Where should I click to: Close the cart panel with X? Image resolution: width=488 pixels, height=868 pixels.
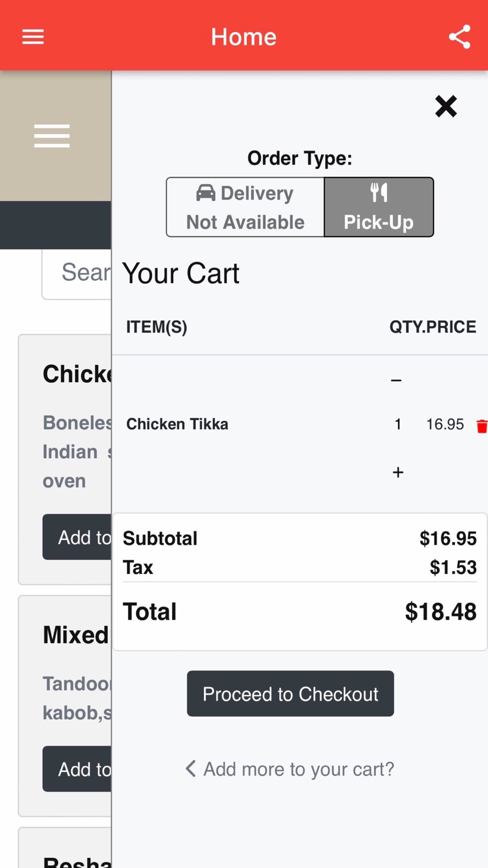point(446,106)
